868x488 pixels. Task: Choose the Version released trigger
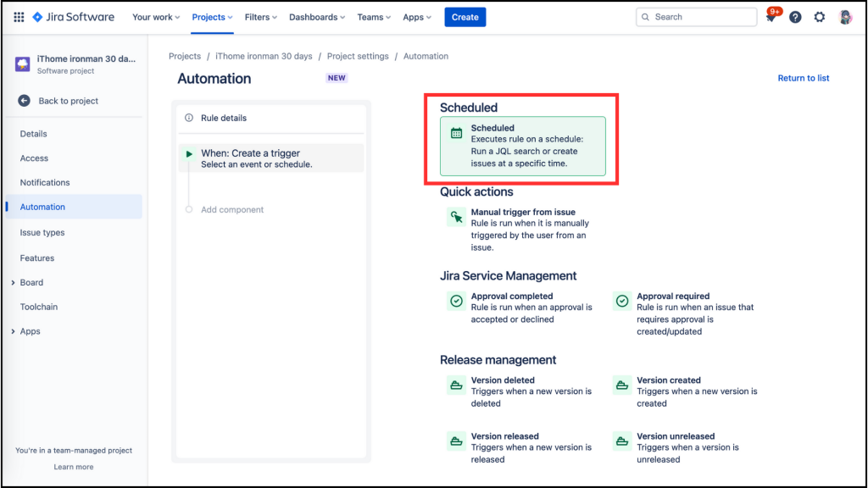pos(520,447)
